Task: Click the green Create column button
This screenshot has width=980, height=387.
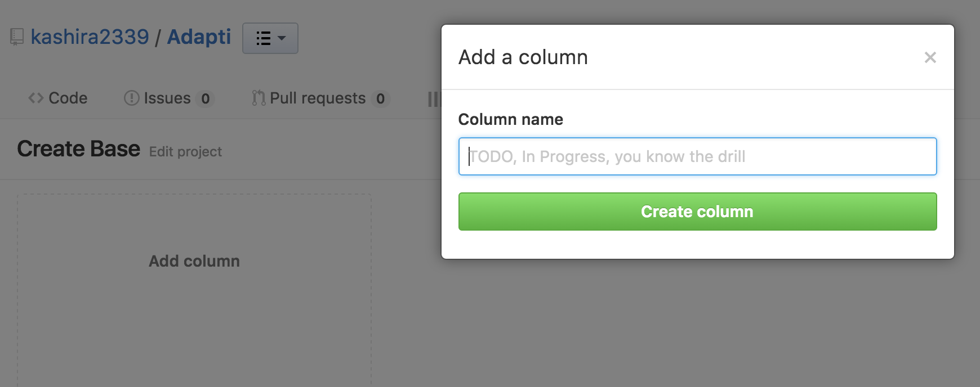Action: [x=697, y=211]
